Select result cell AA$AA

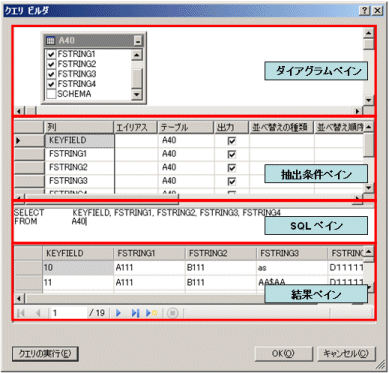point(292,282)
